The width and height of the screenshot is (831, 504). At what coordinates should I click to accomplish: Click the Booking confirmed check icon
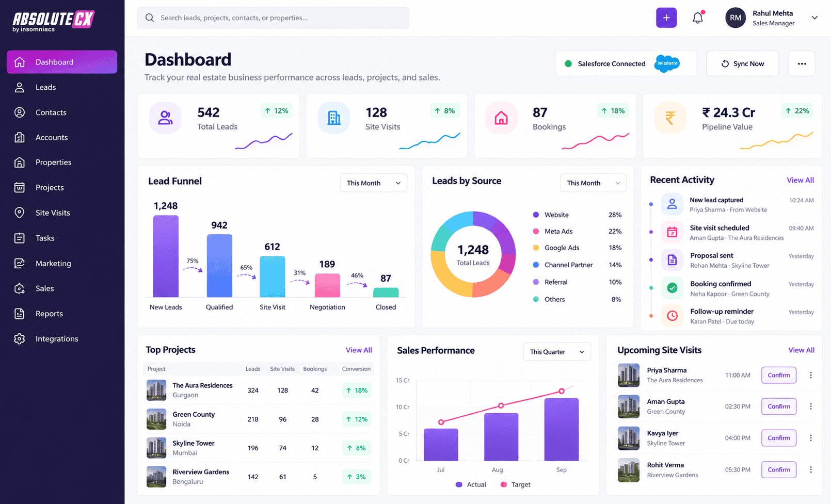(672, 288)
